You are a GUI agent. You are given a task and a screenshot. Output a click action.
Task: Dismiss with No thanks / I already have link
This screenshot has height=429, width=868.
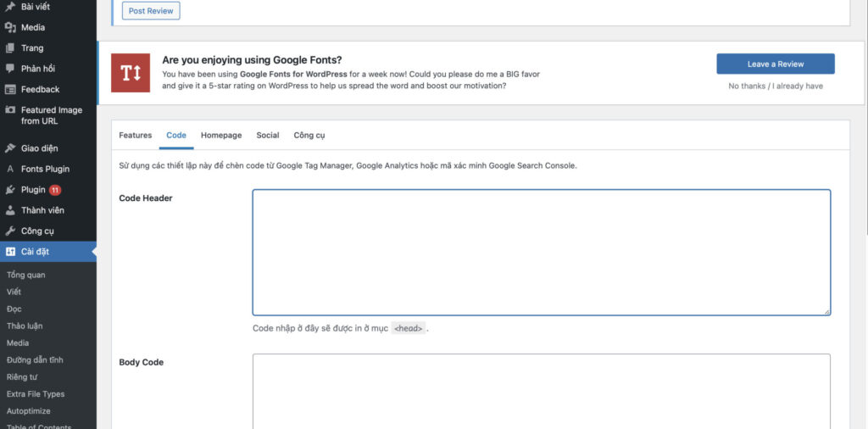[775, 86]
